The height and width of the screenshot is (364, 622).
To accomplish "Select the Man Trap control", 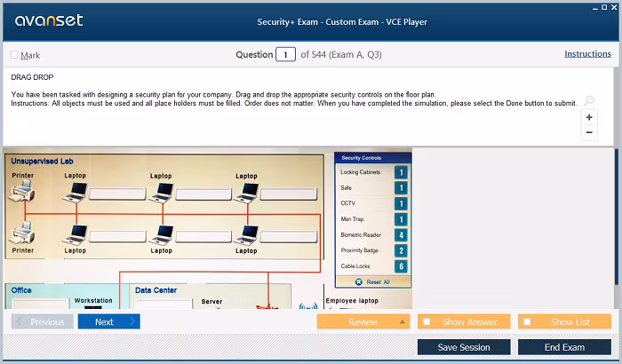I will click(352, 219).
